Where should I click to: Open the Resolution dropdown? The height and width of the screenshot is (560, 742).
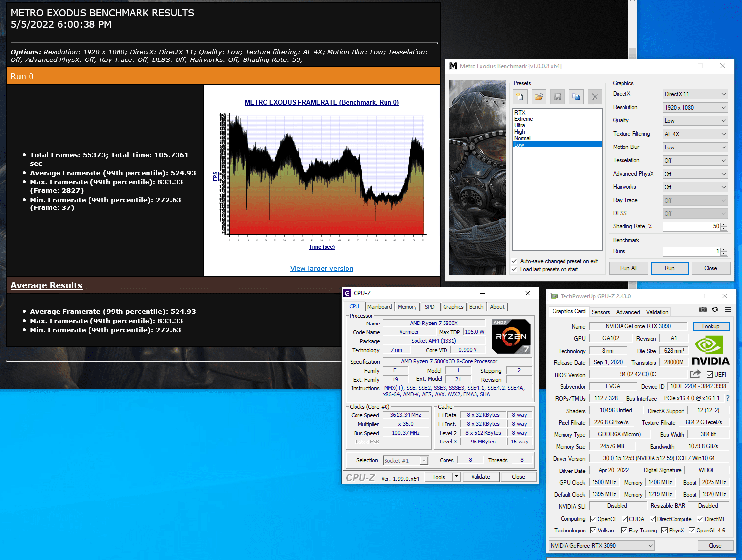pyautogui.click(x=695, y=108)
